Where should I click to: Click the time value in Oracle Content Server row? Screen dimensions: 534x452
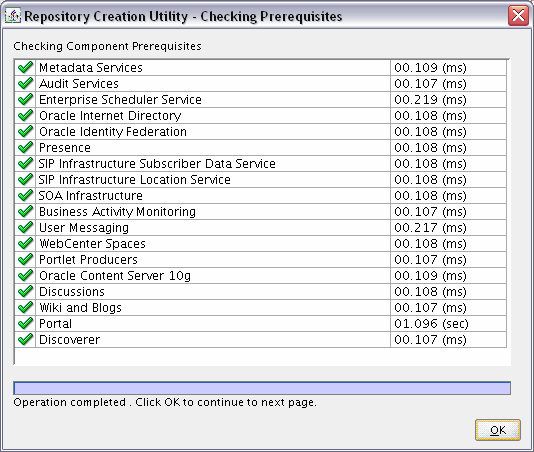[430, 276]
